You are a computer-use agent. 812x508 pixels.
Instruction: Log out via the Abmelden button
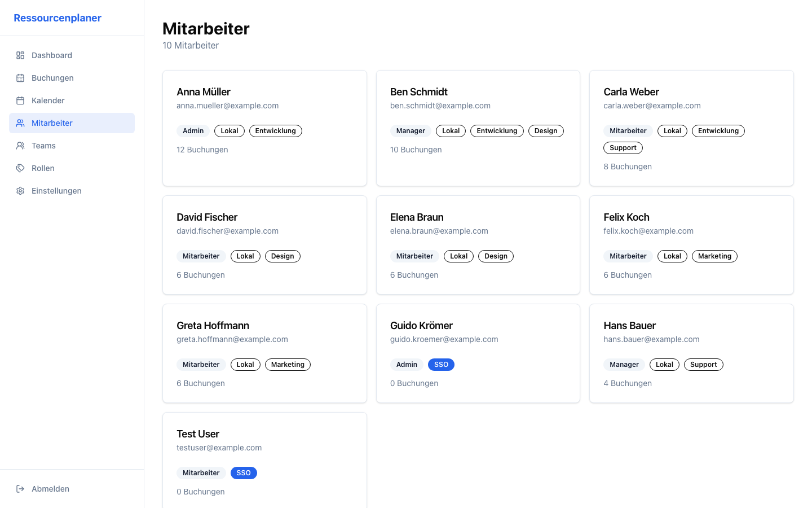click(x=50, y=489)
